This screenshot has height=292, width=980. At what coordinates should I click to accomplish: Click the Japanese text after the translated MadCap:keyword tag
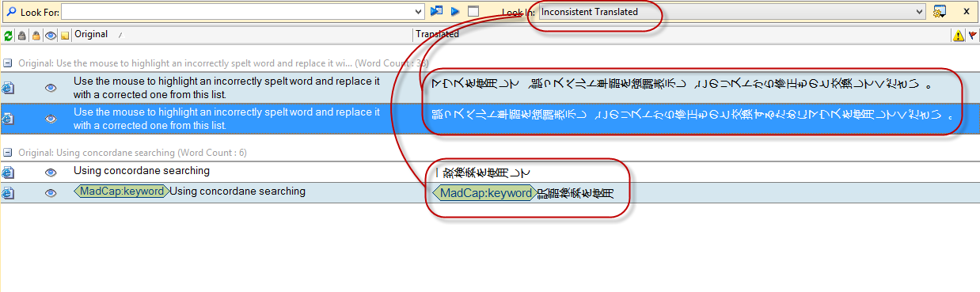(x=576, y=193)
